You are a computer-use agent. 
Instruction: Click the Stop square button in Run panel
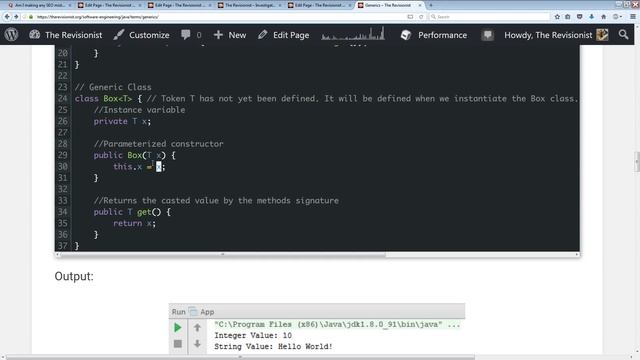click(178, 344)
